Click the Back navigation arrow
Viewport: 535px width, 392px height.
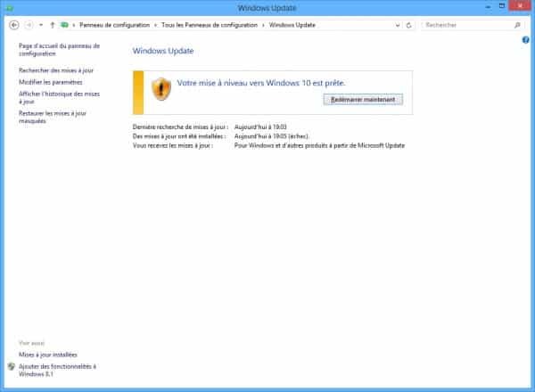point(13,25)
